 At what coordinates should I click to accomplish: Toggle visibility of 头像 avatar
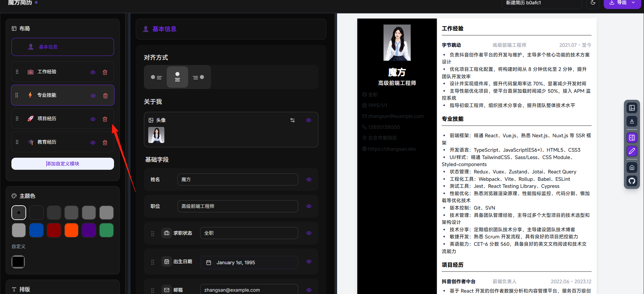coord(309,120)
